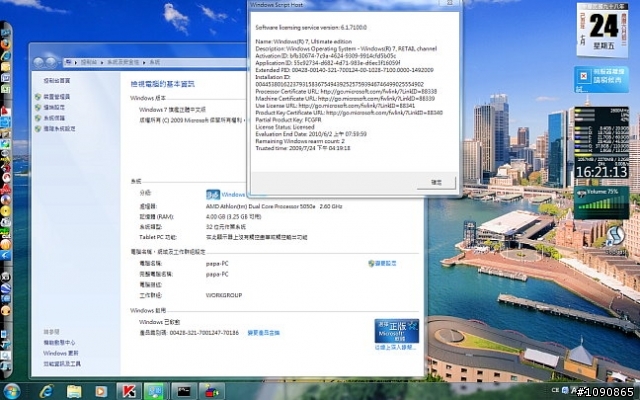Viewport: 640px width, 400px height.
Task: Open 進階系統設定 advanced settings link
Action: point(59,129)
